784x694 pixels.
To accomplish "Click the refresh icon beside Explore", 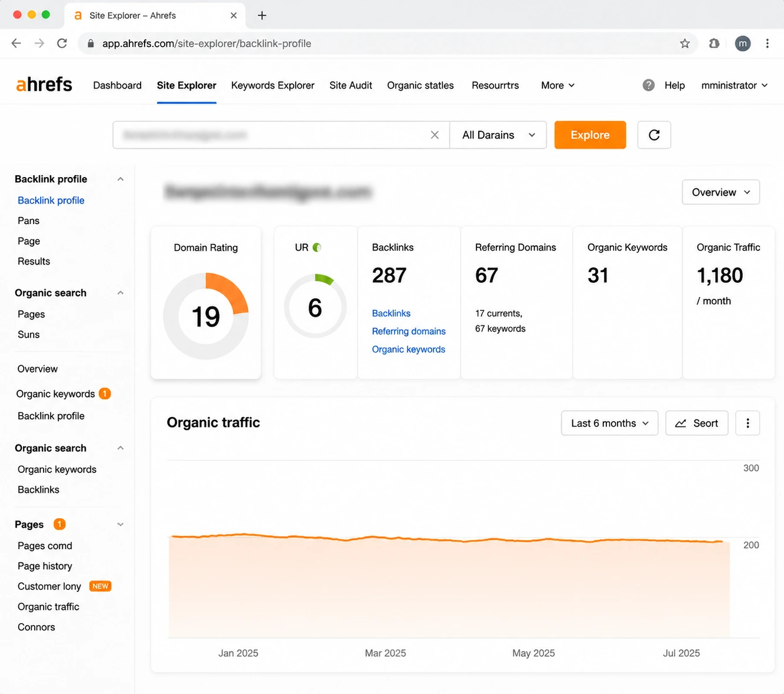I will (654, 135).
